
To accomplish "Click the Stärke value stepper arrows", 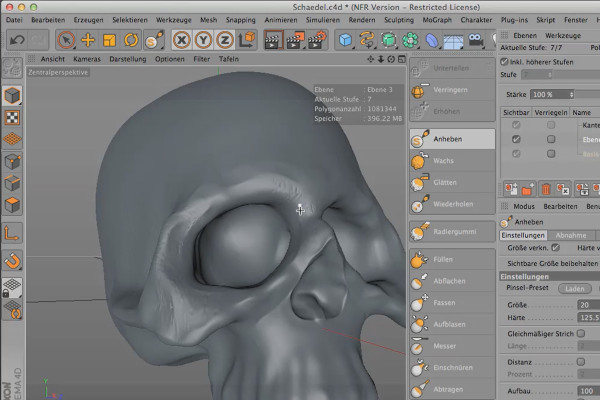I will click(571, 95).
